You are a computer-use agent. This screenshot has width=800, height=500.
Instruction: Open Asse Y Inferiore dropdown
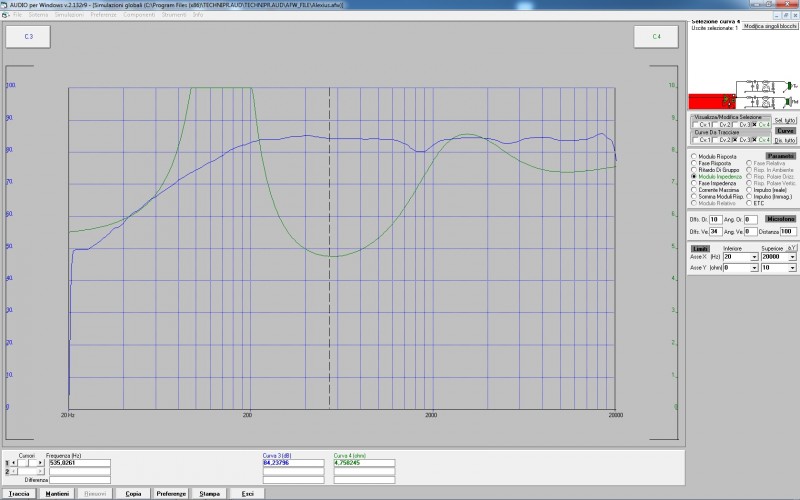click(x=754, y=268)
